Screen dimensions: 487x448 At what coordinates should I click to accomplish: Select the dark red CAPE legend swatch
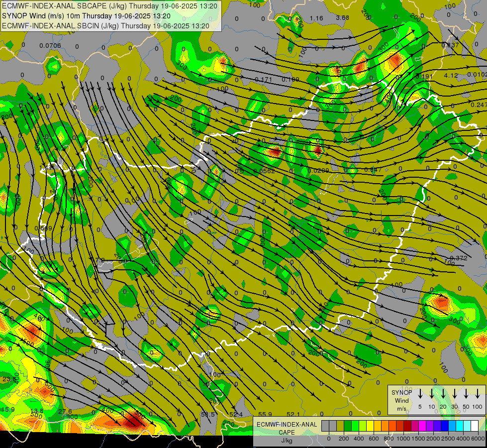(407, 426)
